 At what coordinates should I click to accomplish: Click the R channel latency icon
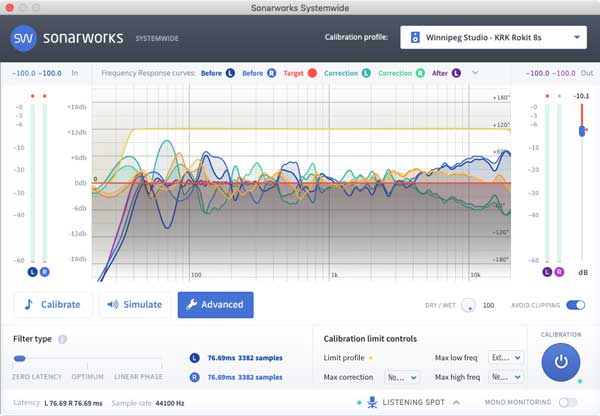tap(194, 377)
